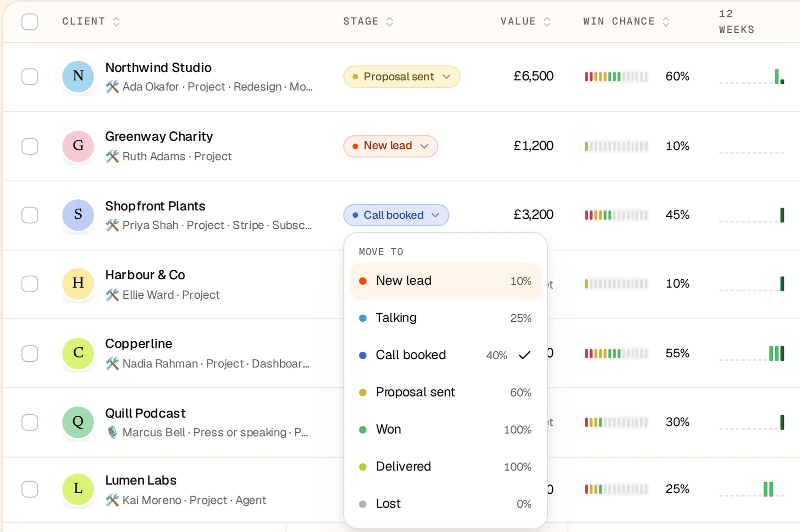Open Northwind Studio client name
The image size is (800, 532).
(x=158, y=67)
